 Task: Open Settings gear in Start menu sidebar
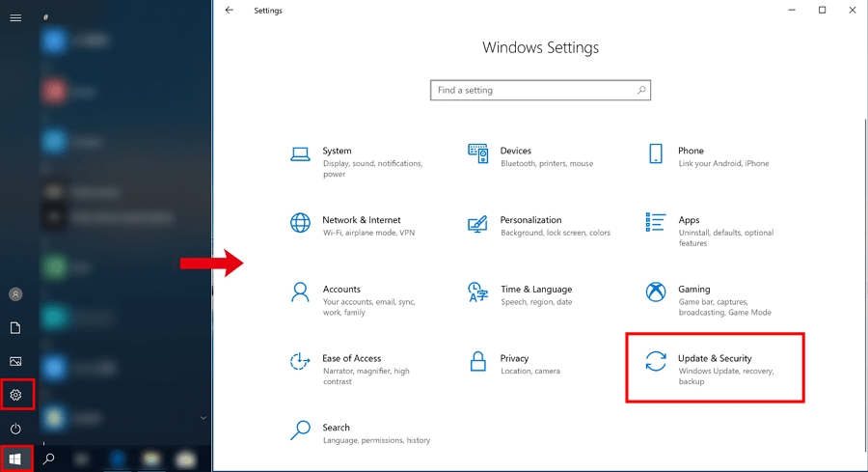point(15,395)
